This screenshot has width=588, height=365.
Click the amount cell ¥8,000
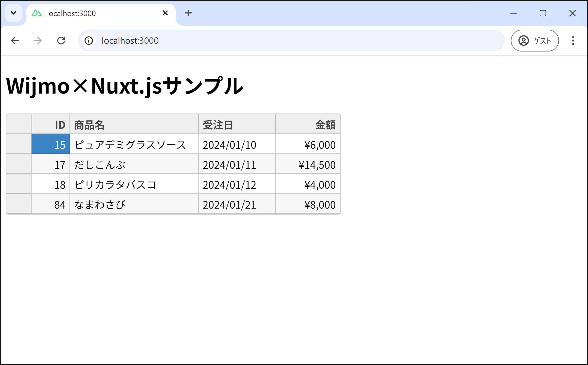pos(308,204)
